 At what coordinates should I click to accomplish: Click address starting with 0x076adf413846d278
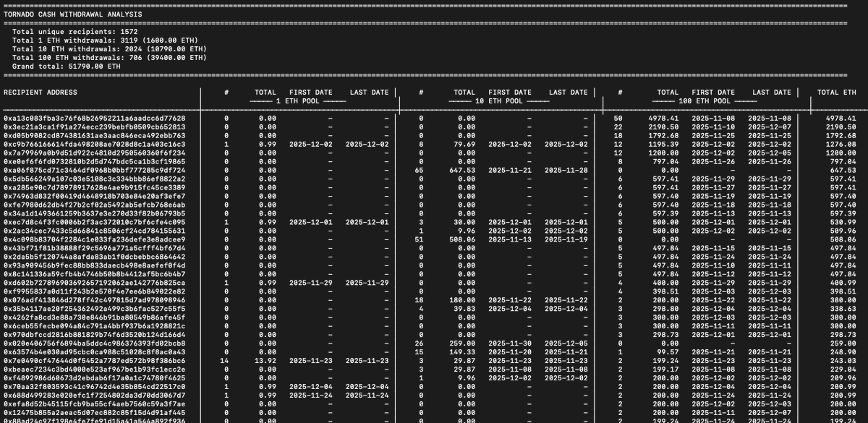coord(95,301)
